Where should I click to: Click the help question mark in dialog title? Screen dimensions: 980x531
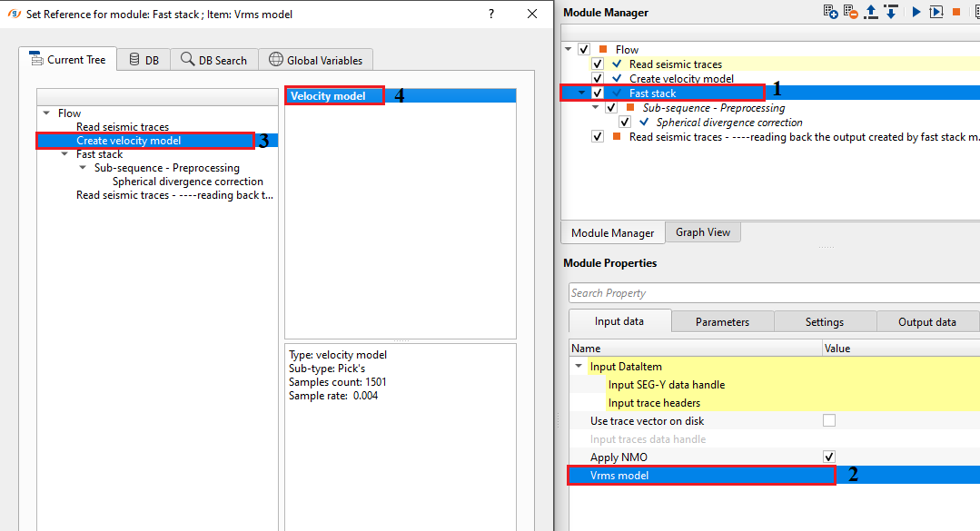pyautogui.click(x=491, y=14)
